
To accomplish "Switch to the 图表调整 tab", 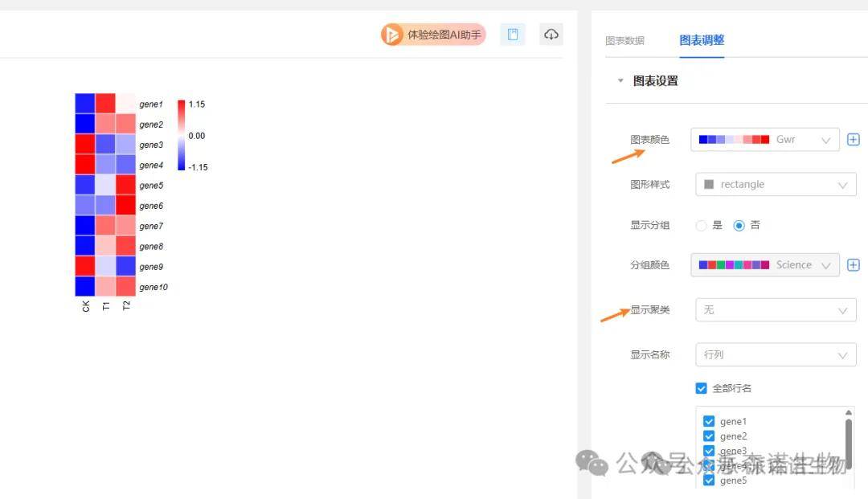I will [702, 40].
